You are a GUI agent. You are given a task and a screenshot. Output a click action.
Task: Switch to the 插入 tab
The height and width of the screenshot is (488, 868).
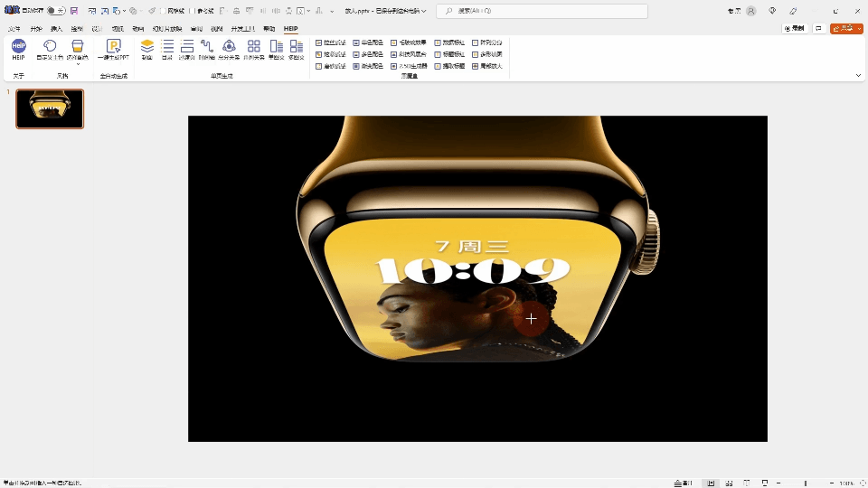pyautogui.click(x=56, y=29)
